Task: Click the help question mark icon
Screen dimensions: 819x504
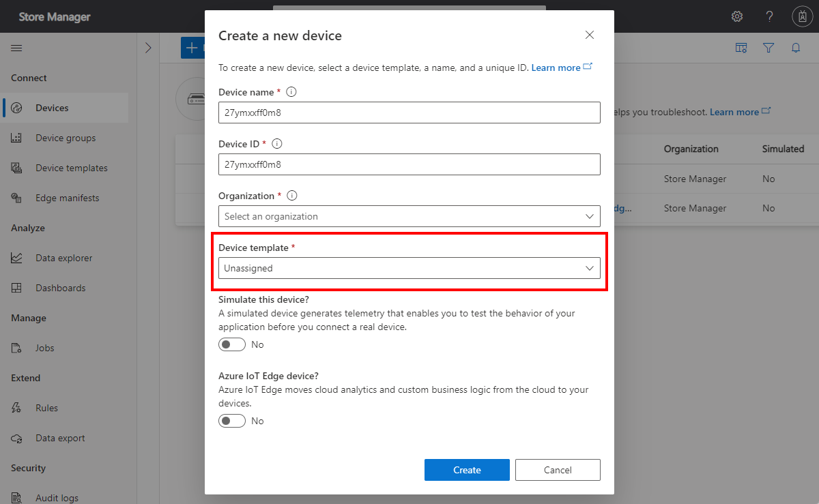Action: click(769, 16)
